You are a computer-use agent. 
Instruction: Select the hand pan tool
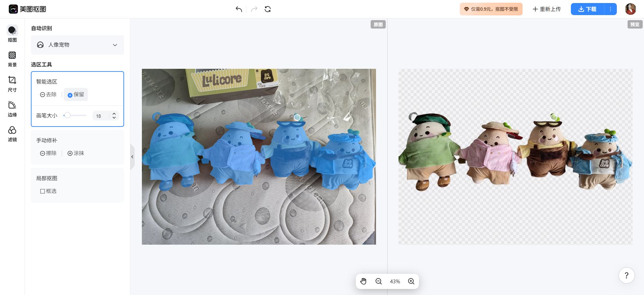tap(363, 281)
